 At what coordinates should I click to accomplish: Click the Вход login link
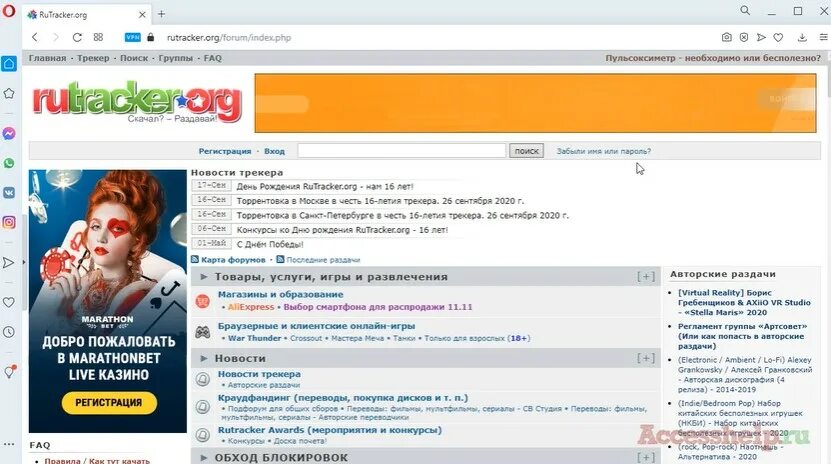pos(275,151)
